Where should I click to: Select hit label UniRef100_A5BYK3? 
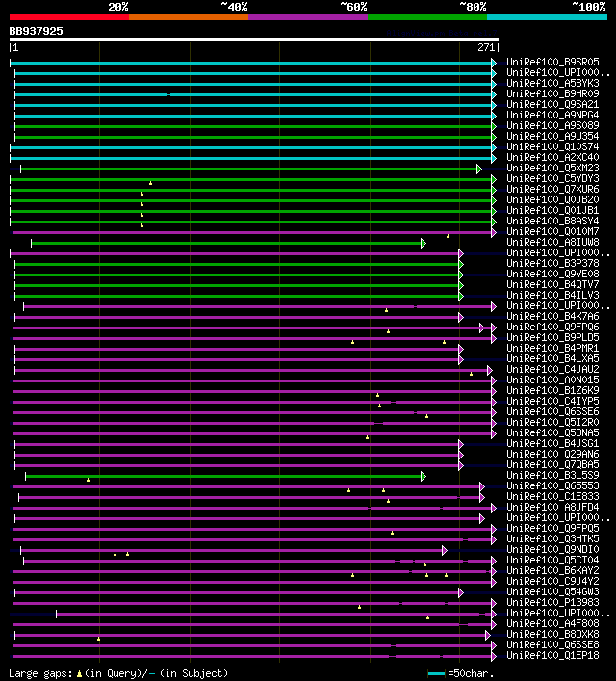click(552, 84)
